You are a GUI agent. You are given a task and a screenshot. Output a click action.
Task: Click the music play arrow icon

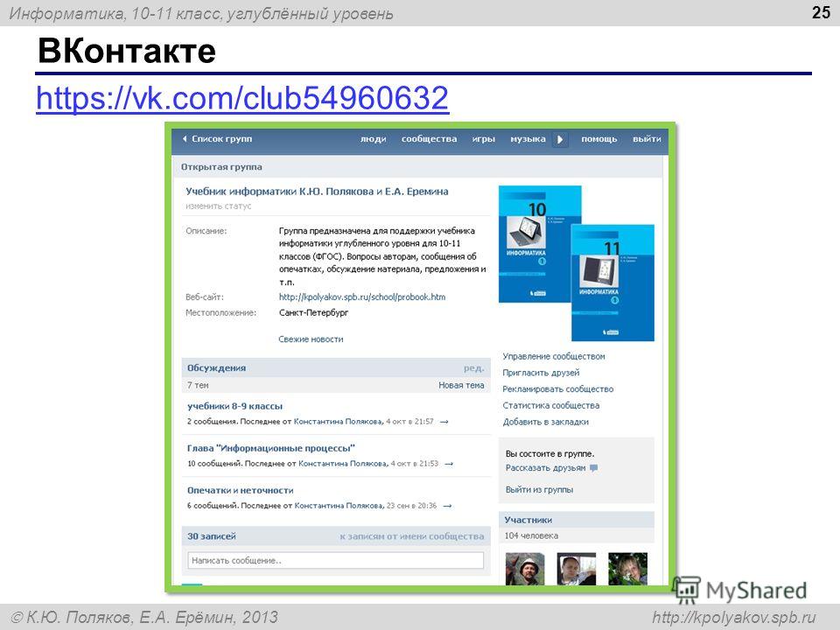click(560, 139)
